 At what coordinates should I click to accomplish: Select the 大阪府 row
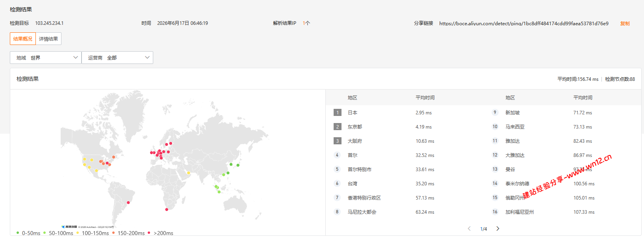[405, 141]
